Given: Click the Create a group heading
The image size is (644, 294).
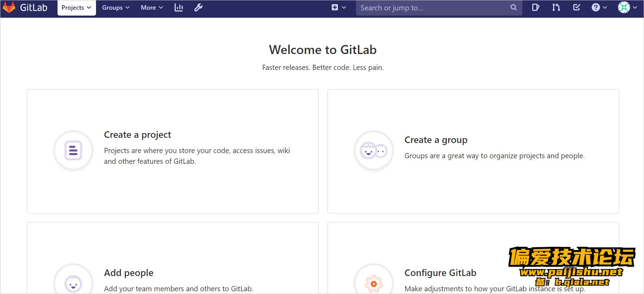Looking at the screenshot, I should pos(436,140).
